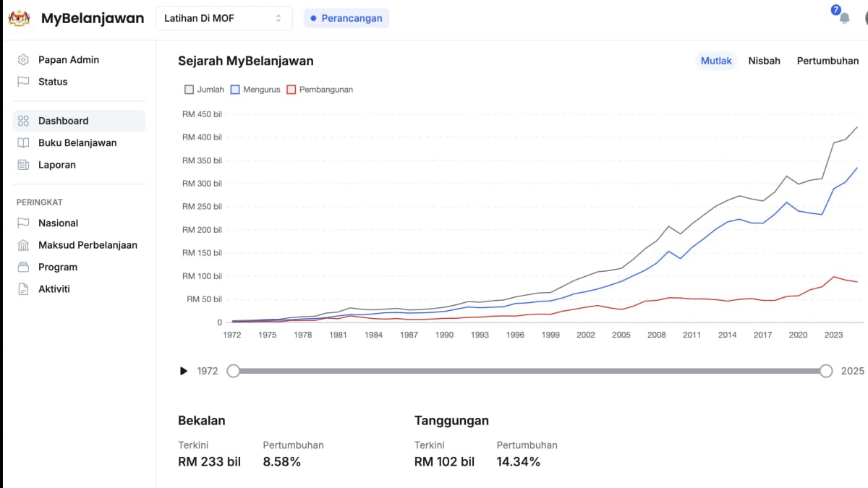868x488 pixels.
Task: Go to Dashboard in sidebar
Action: click(x=79, y=121)
